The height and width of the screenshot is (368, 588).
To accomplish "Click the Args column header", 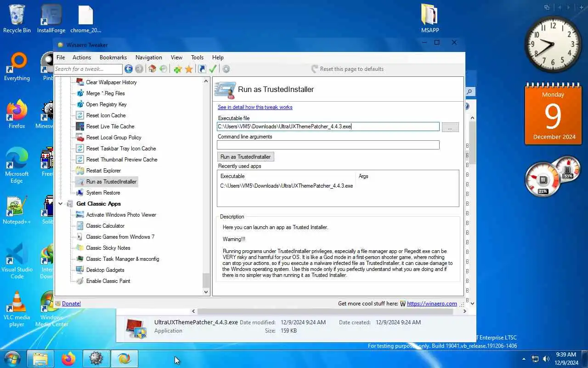I will (x=363, y=176).
